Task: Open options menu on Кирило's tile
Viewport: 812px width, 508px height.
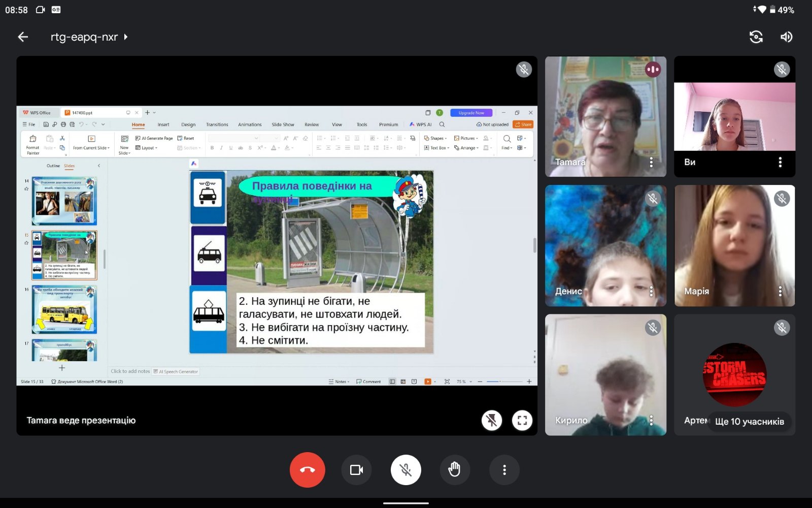Action: pos(651,420)
